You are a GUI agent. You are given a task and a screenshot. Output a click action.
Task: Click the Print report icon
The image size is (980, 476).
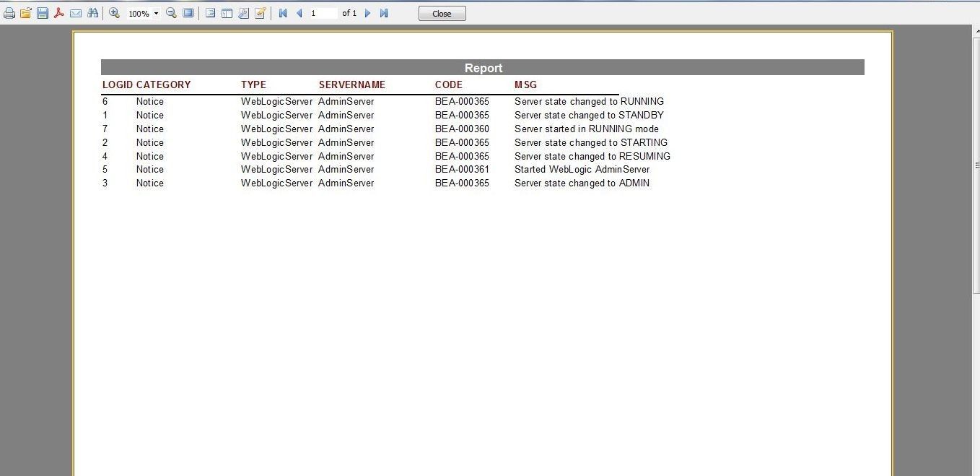click(9, 13)
